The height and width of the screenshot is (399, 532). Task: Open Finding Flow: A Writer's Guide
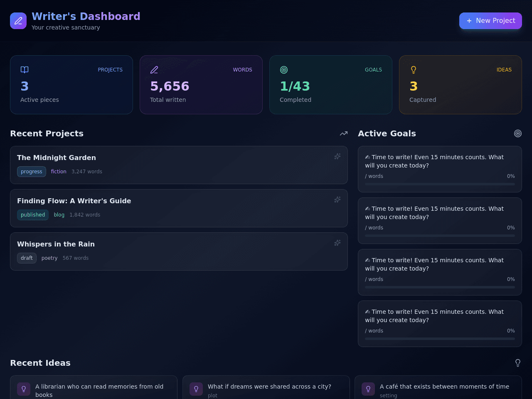(x=179, y=208)
